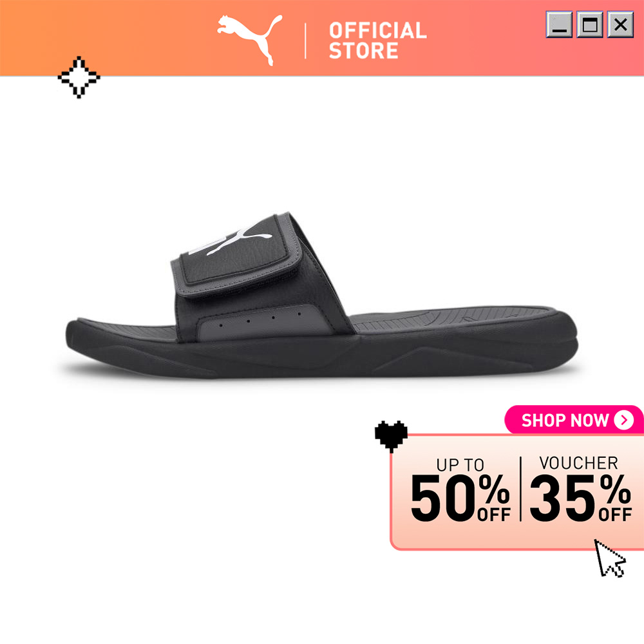Click the leaping Puma cat logo in header

click(250, 40)
